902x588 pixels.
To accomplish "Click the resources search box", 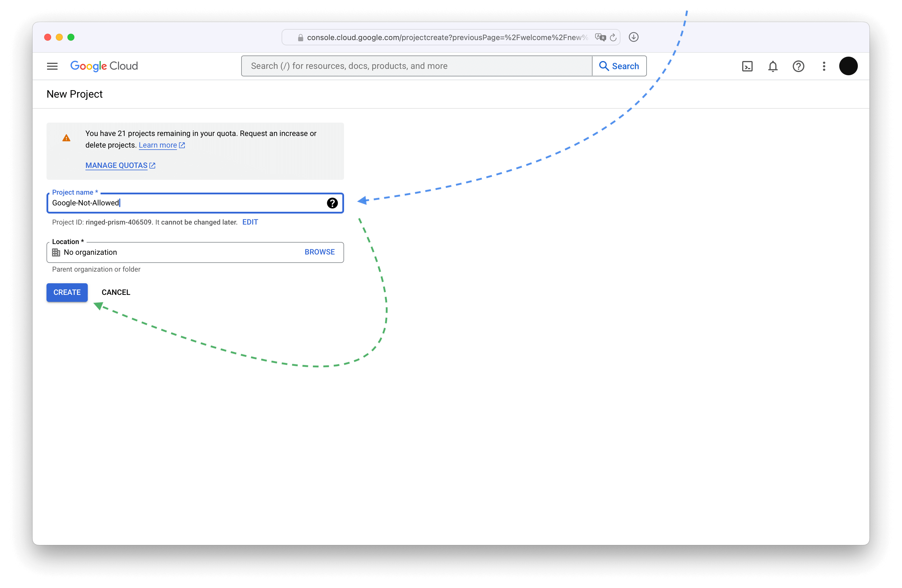I will coord(416,66).
